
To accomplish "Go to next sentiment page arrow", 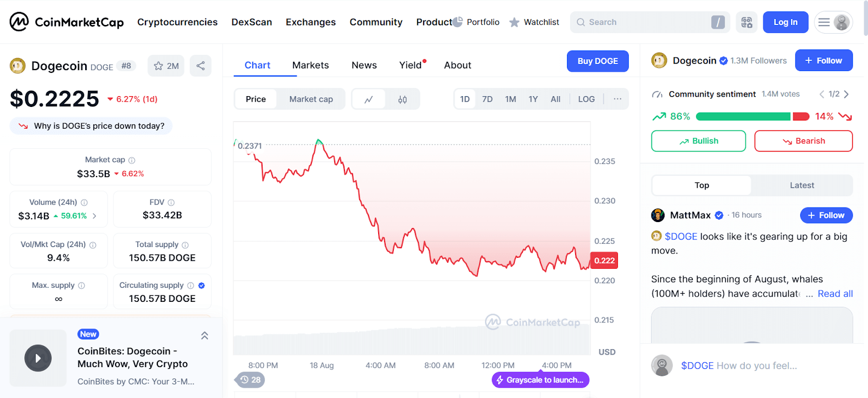I will pos(846,94).
